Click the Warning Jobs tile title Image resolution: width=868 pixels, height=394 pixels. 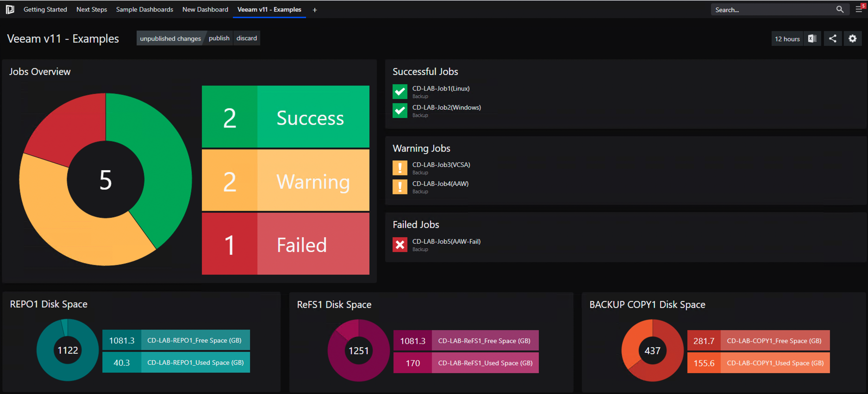click(x=421, y=148)
